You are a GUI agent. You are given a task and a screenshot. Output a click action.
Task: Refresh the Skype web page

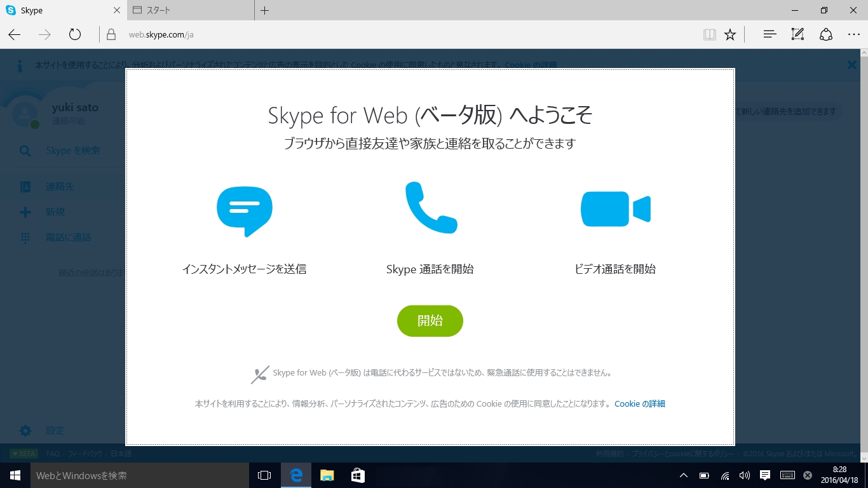pos(75,34)
